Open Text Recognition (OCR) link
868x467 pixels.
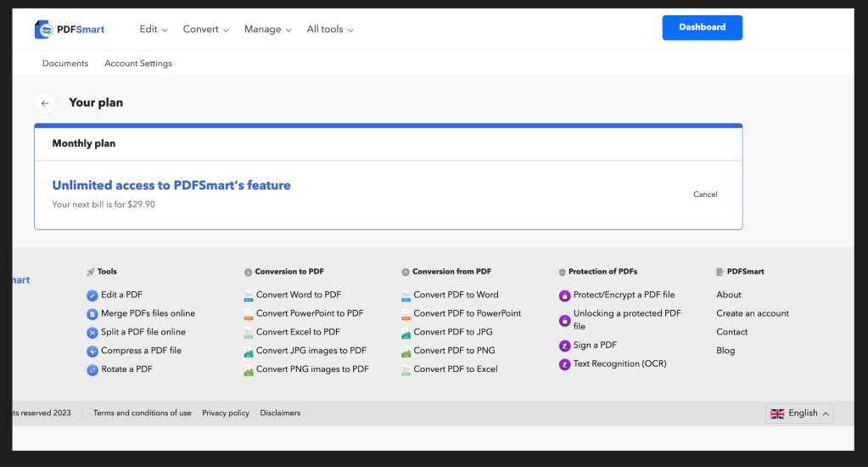tap(620, 363)
